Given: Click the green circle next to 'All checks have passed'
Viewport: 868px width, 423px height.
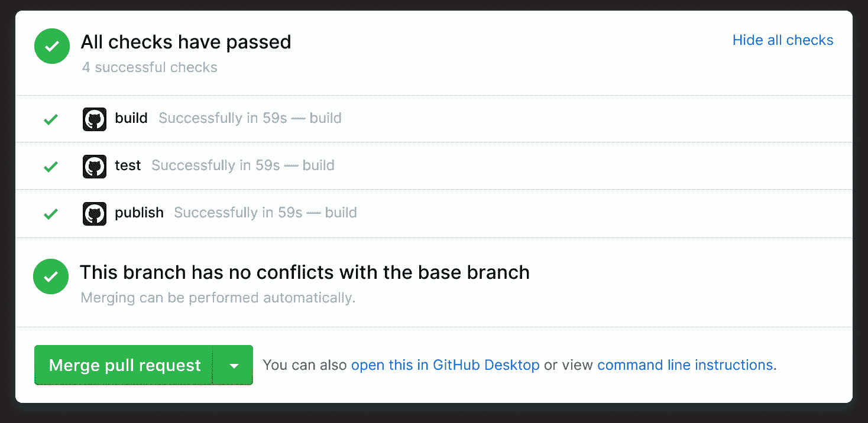Looking at the screenshot, I should 52,45.
